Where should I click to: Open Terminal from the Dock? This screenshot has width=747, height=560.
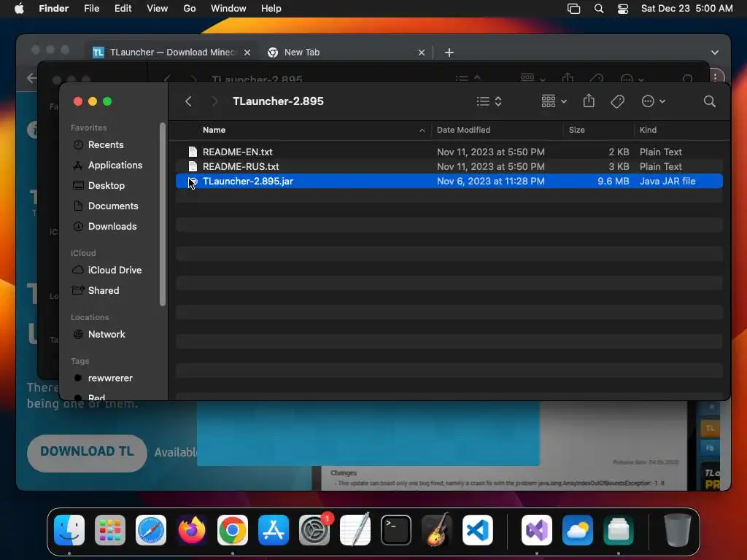396,530
